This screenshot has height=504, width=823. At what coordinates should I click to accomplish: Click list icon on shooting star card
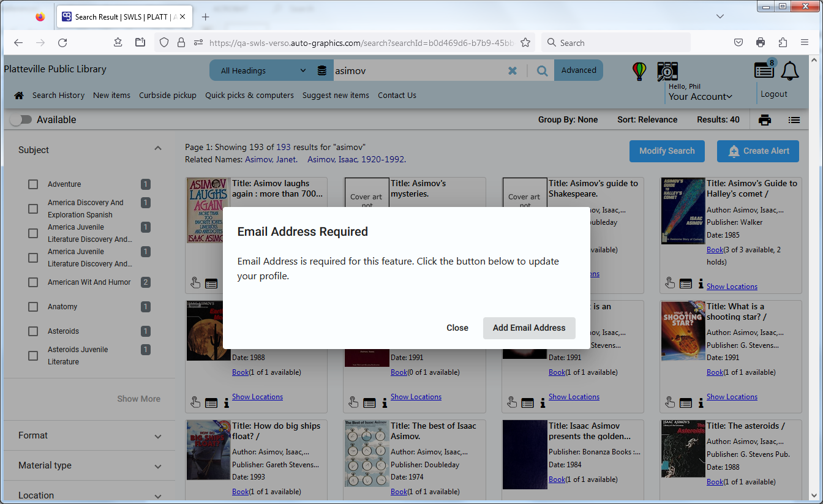(x=686, y=403)
